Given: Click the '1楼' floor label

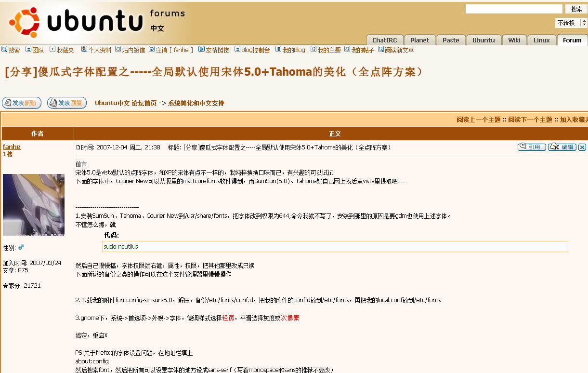Looking at the screenshot, I should coord(8,154).
